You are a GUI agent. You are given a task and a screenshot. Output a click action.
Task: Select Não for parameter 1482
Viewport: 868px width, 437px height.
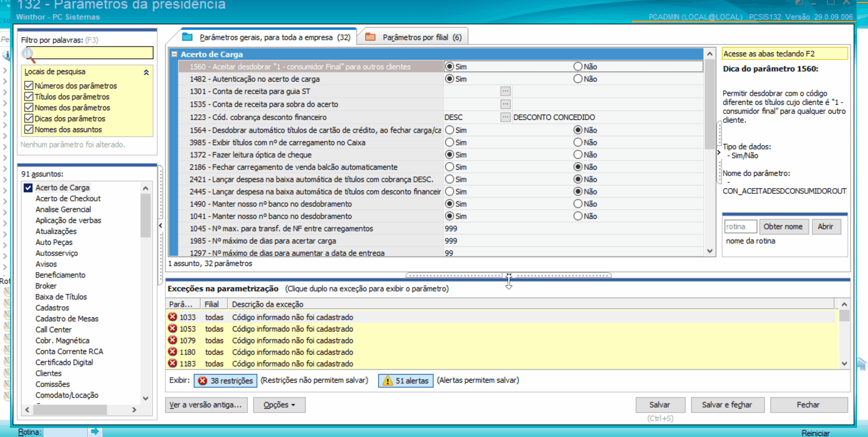(x=578, y=79)
